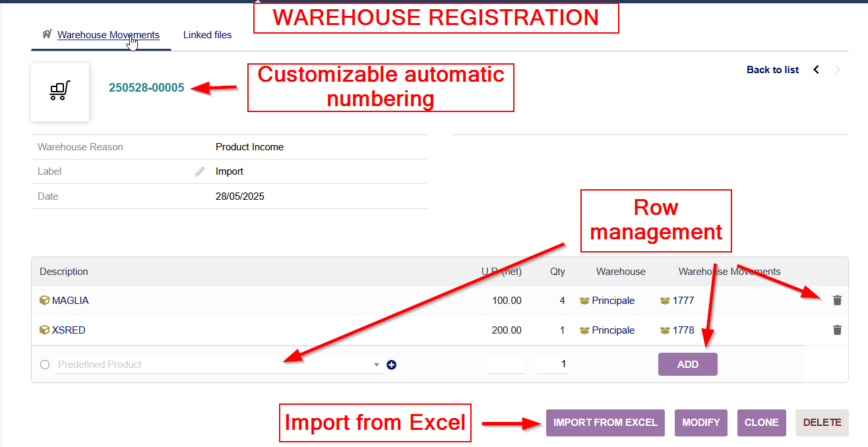Delete the MAGLIA row with trash icon
Image resolution: width=868 pixels, height=447 pixels.
click(x=838, y=301)
